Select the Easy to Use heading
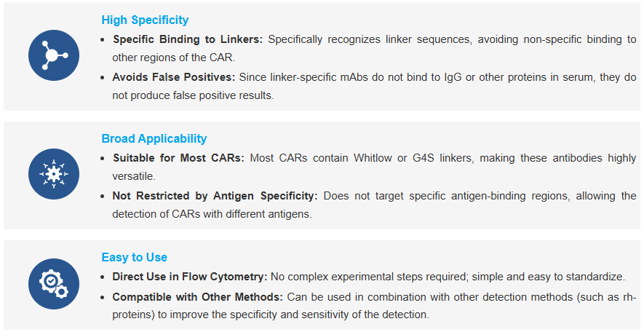 click(135, 257)
